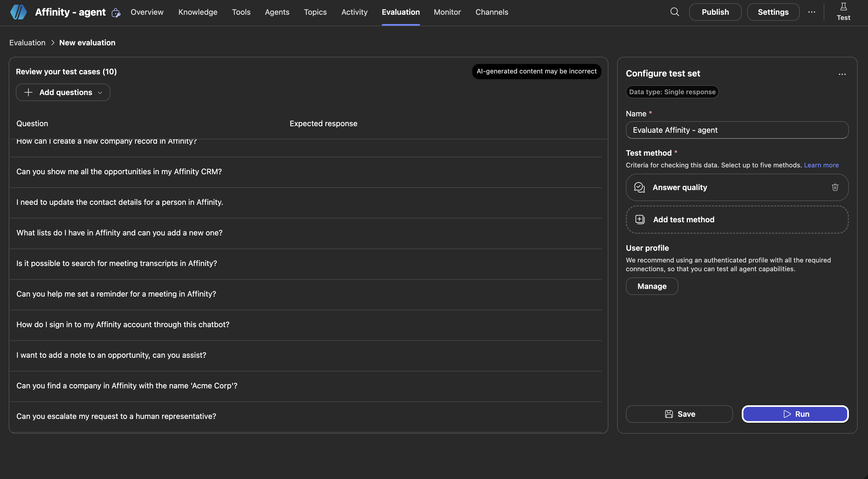Select the 'Acme Corp' company question
This screenshot has height=479, width=868.
[306, 386]
